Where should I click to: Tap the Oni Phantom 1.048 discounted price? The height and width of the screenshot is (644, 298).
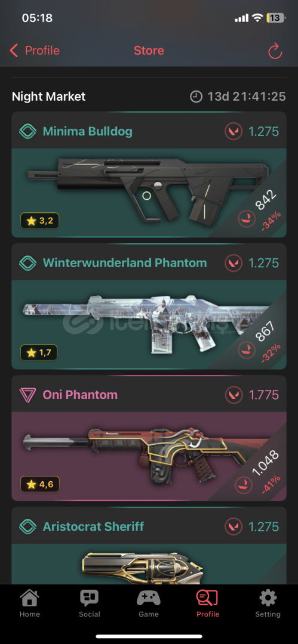pos(266,464)
